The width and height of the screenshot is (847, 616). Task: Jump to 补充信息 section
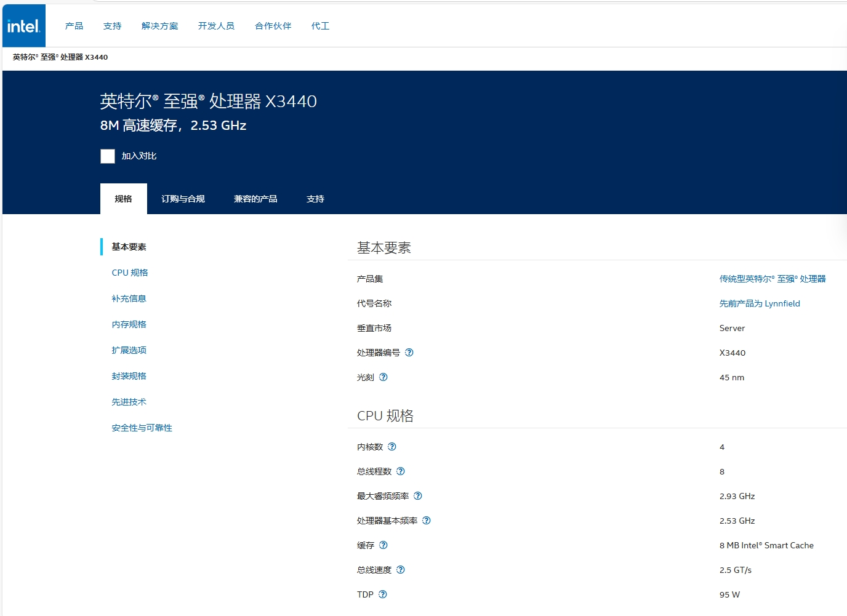(129, 298)
